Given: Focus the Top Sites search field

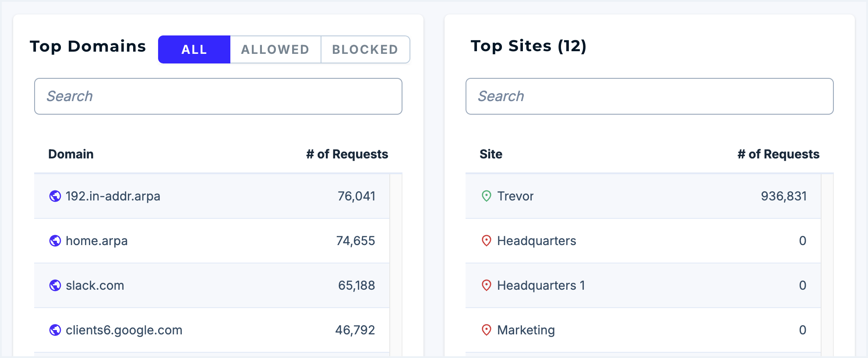Looking at the screenshot, I should click(x=649, y=96).
